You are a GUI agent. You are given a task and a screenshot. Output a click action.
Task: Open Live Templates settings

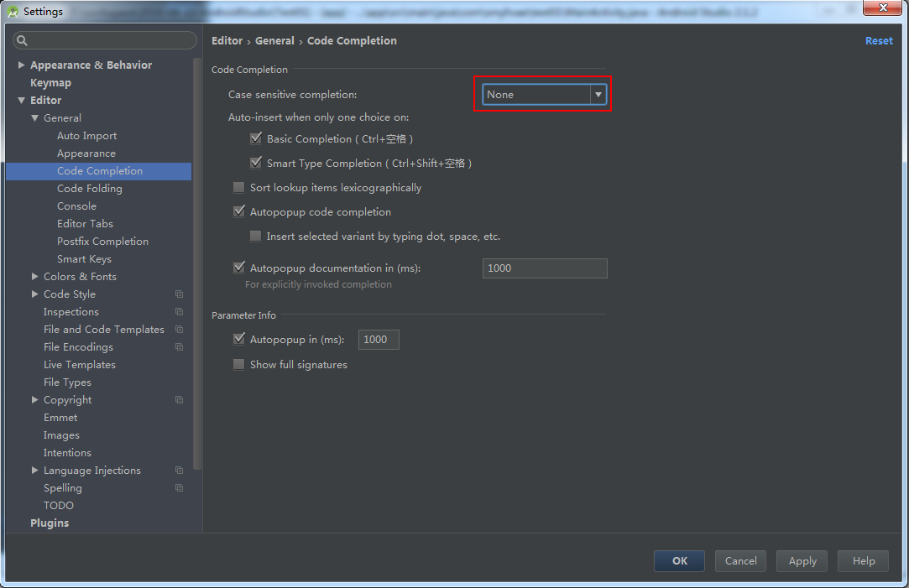click(x=80, y=364)
